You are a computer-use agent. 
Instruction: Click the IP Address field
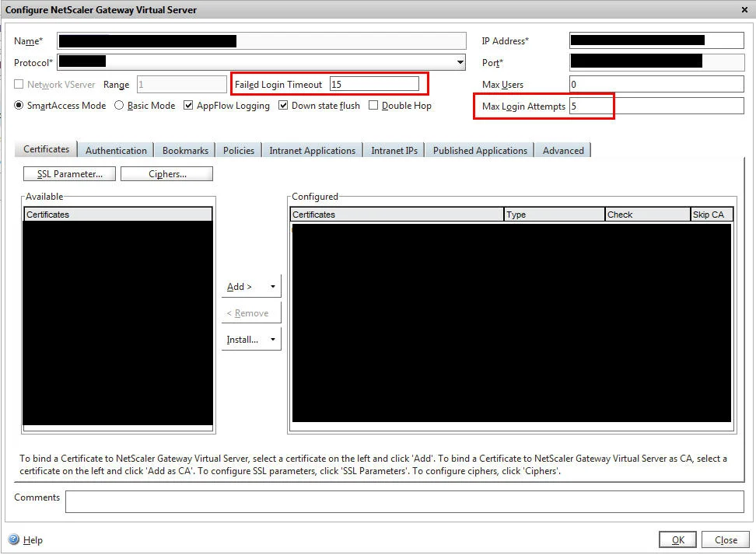click(656, 40)
